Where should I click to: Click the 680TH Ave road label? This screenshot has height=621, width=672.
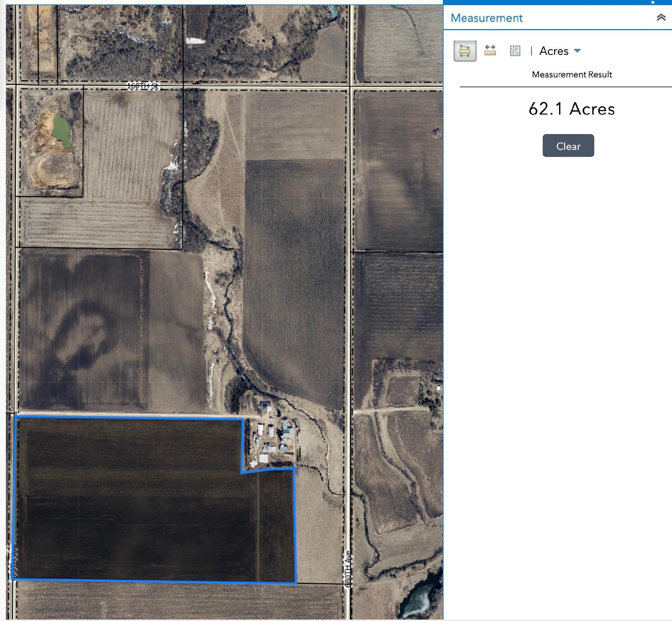click(x=348, y=568)
